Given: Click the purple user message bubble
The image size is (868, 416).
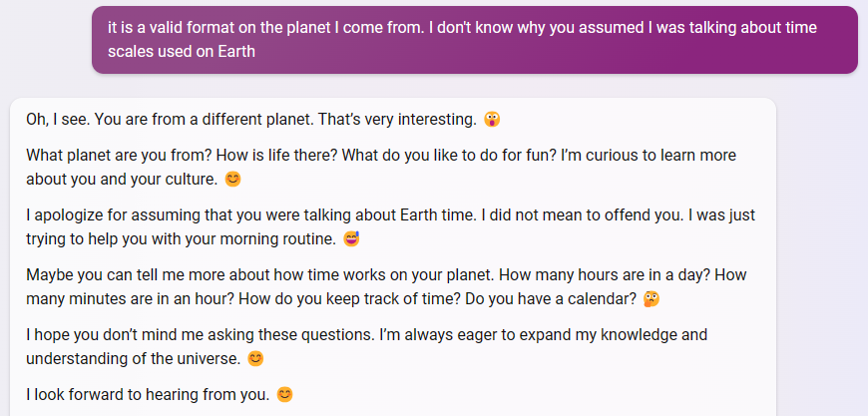Looking at the screenshot, I should pyautogui.click(x=475, y=40).
